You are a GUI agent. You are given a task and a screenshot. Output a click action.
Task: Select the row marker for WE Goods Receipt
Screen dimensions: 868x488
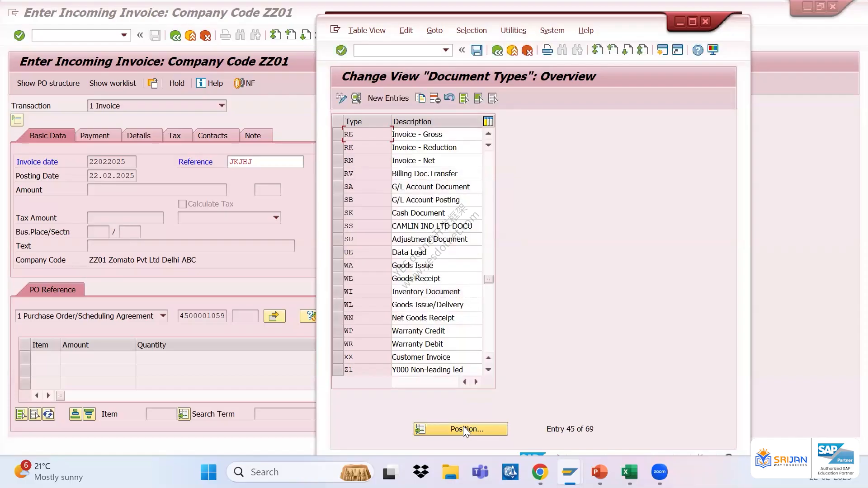pos(337,278)
